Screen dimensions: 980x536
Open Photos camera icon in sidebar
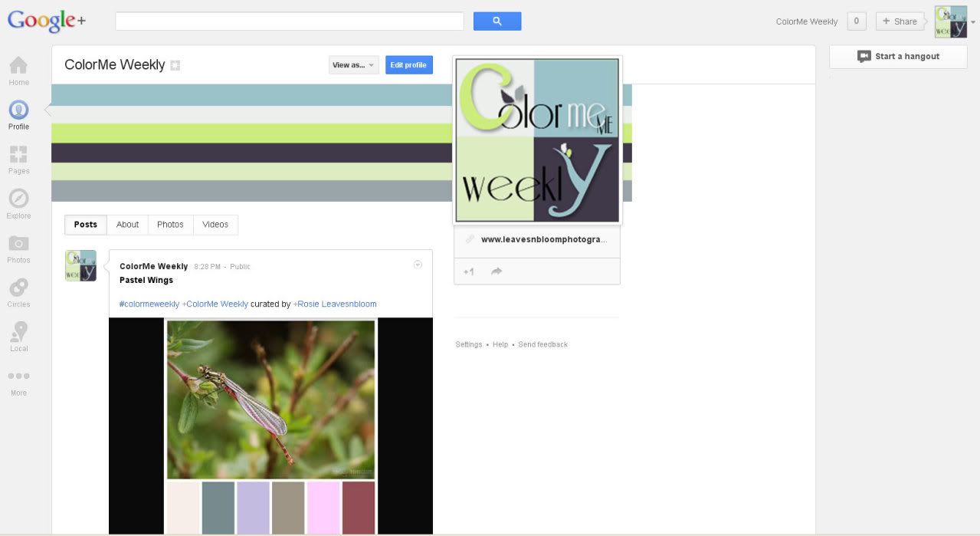[19, 248]
